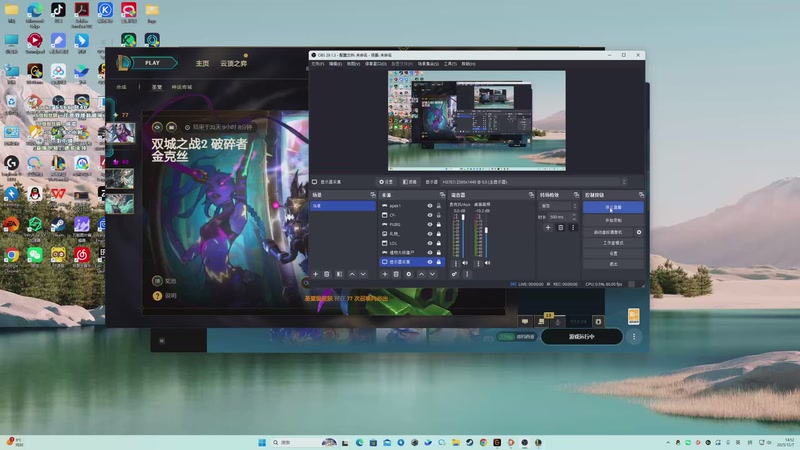Launch EA app from desktop
Screen dimensions: 800x450
pos(11,224)
